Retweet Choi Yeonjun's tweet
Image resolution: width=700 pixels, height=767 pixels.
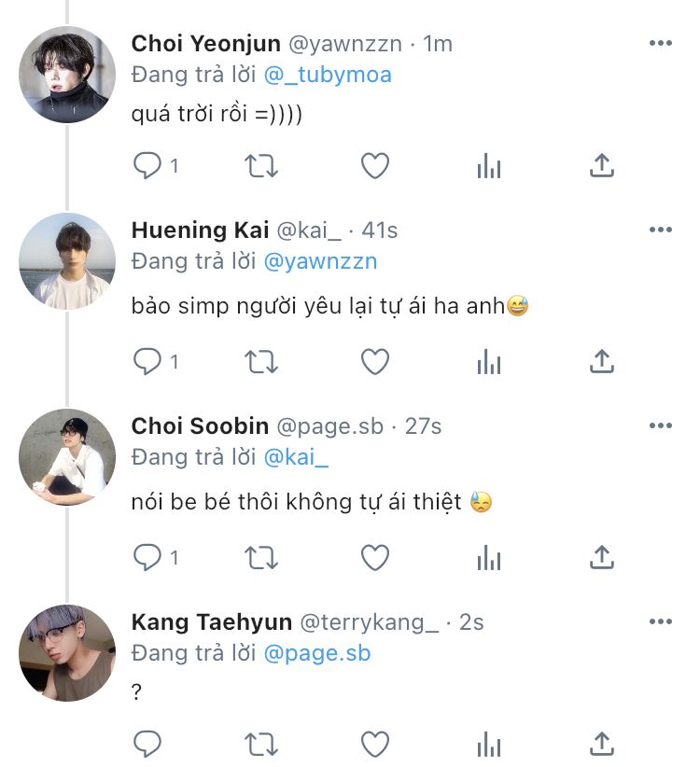pos(260,166)
